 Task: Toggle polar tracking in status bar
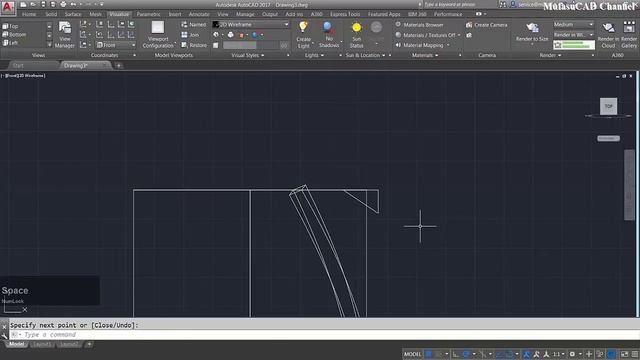pos(466,354)
